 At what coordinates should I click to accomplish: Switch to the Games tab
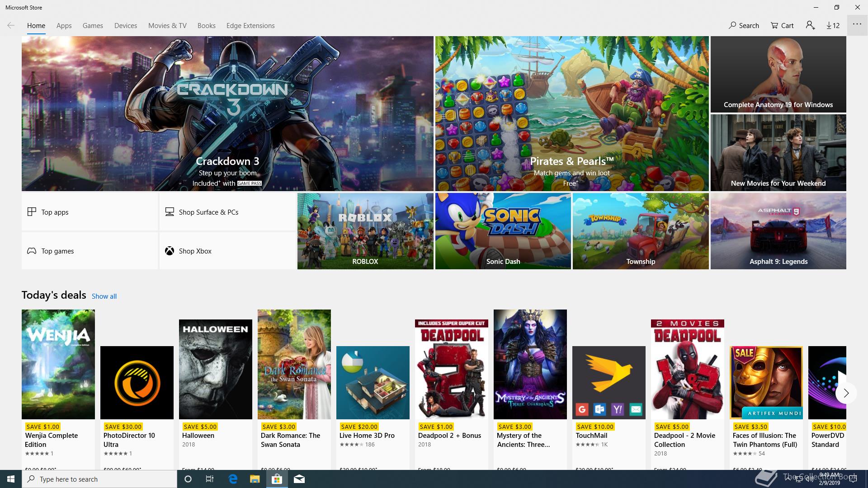93,26
